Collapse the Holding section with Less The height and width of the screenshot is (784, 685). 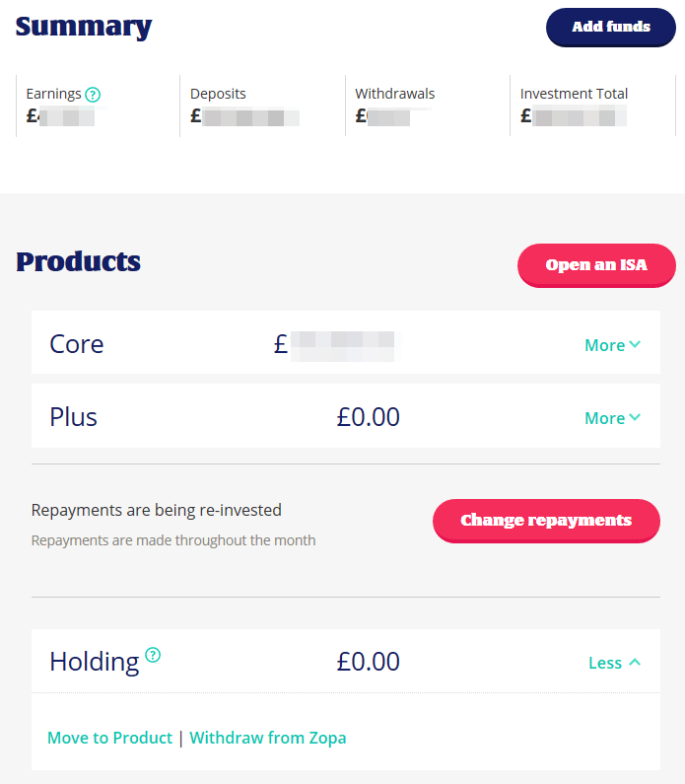pyautogui.click(x=614, y=663)
